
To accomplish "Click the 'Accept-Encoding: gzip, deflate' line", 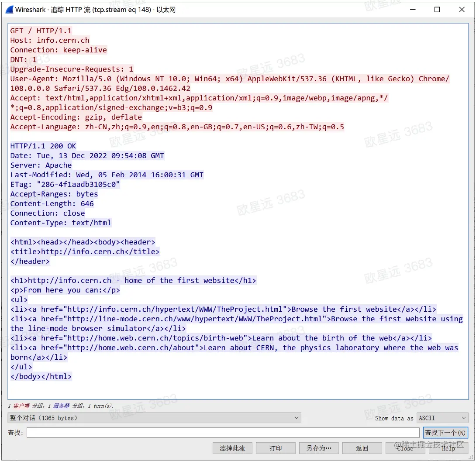I will [x=76, y=117].
